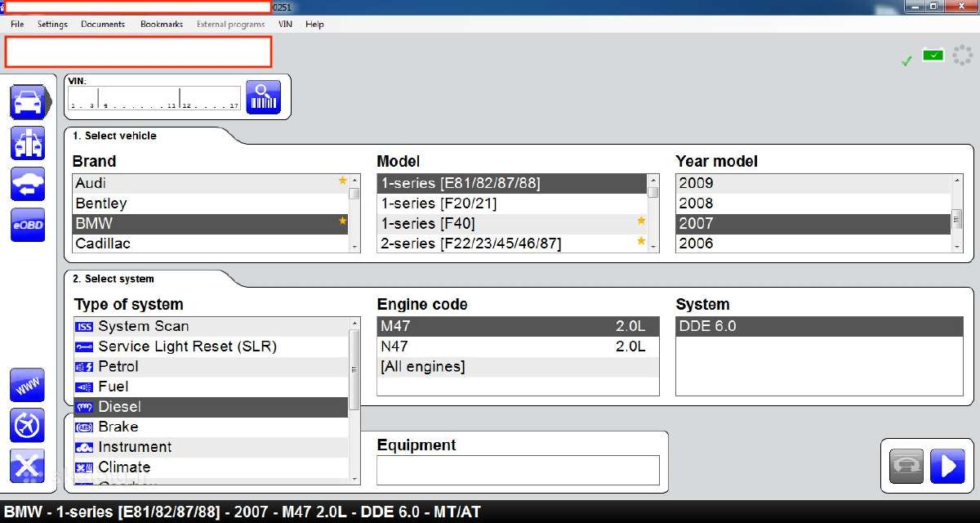Click the flight recorder airplane icon
The height and width of the screenshot is (523, 980).
tap(27, 426)
